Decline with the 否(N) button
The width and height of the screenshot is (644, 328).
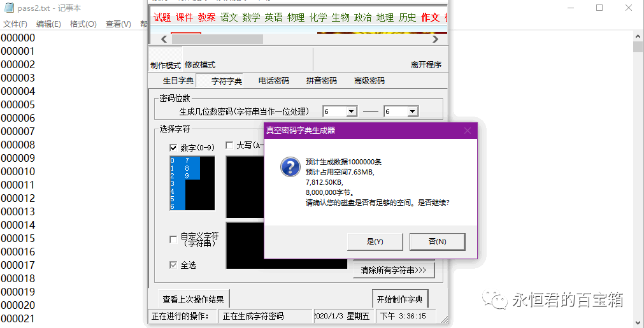pyautogui.click(x=437, y=241)
